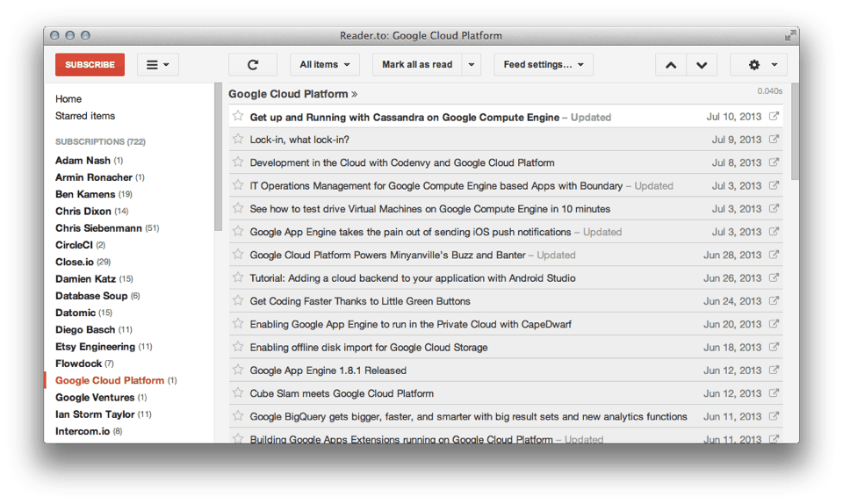This screenshot has height=504, width=843.
Task: Open Lock-in post via external link icon
Action: tap(774, 139)
